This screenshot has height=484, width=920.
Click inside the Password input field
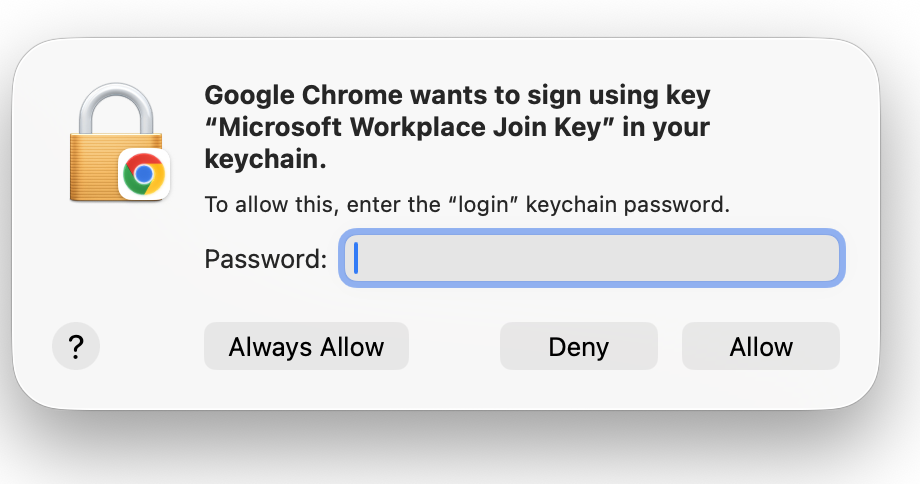[592, 258]
